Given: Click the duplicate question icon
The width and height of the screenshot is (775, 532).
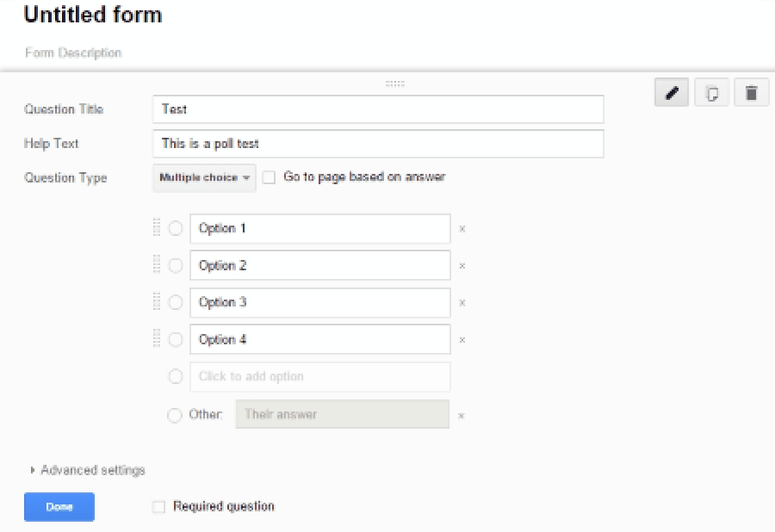Looking at the screenshot, I should pos(711,92).
